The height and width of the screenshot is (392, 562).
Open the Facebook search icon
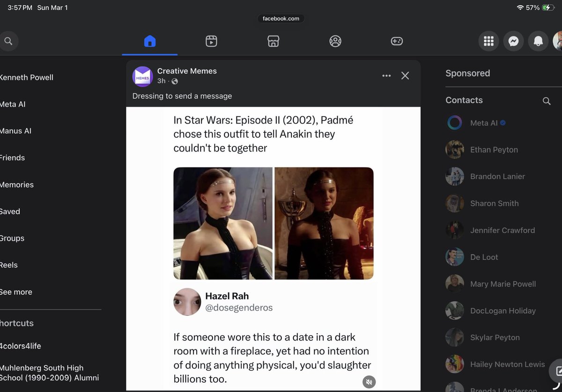[x=8, y=41]
